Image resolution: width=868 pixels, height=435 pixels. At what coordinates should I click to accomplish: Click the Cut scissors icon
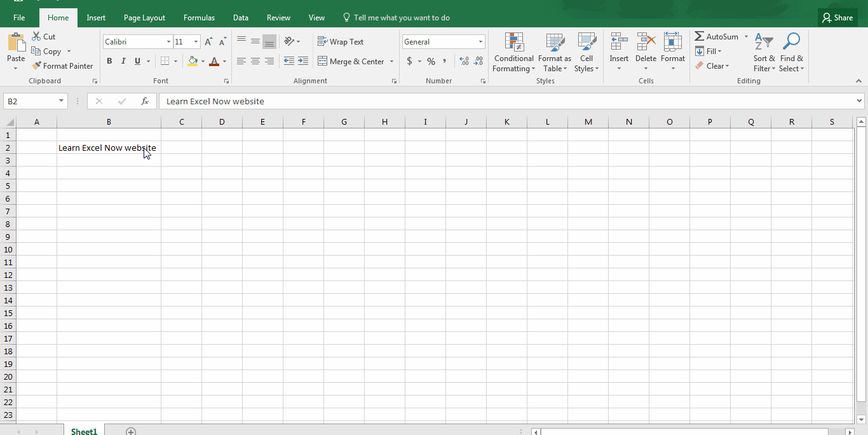37,36
